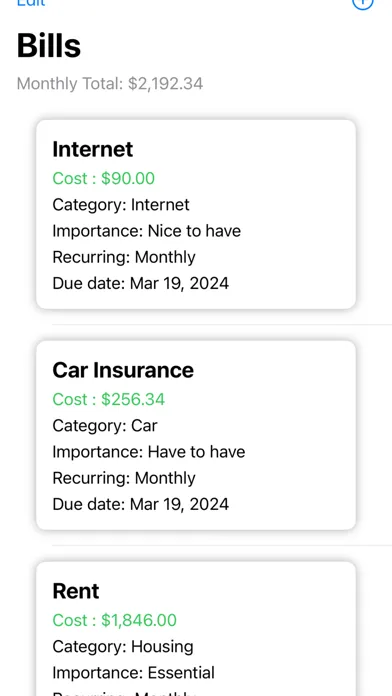392x696 pixels.
Task: Tap the Rent card title
Action: point(76,591)
